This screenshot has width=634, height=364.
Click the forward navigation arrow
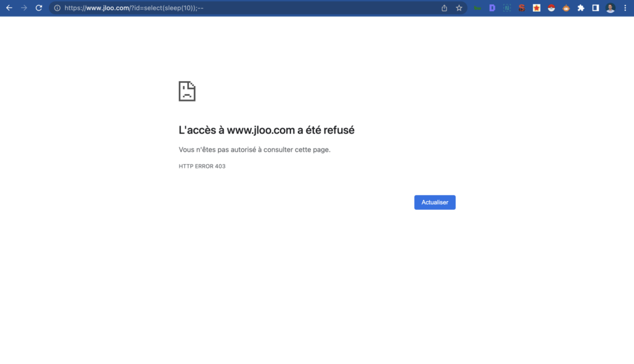click(x=24, y=7)
